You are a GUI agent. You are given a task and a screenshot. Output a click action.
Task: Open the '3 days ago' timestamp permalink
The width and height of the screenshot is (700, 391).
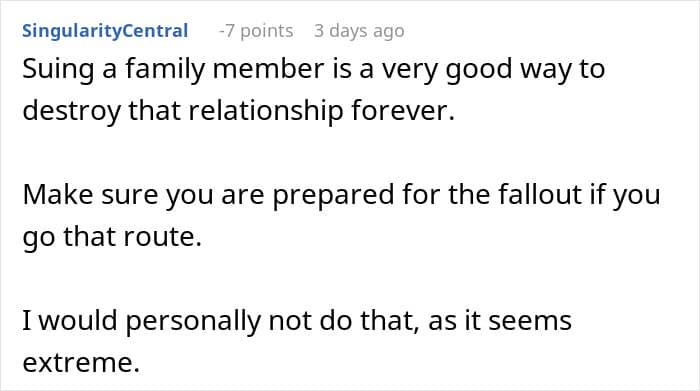[x=359, y=31]
